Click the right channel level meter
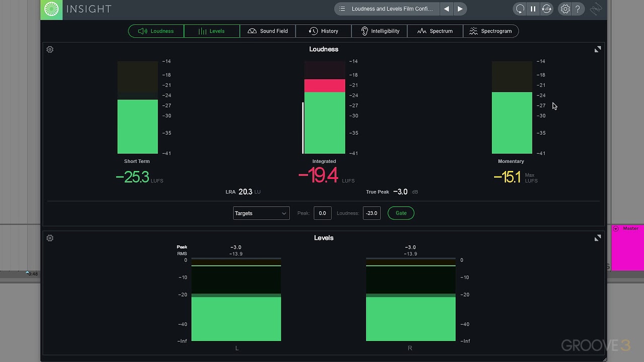644x362 pixels. (x=411, y=300)
